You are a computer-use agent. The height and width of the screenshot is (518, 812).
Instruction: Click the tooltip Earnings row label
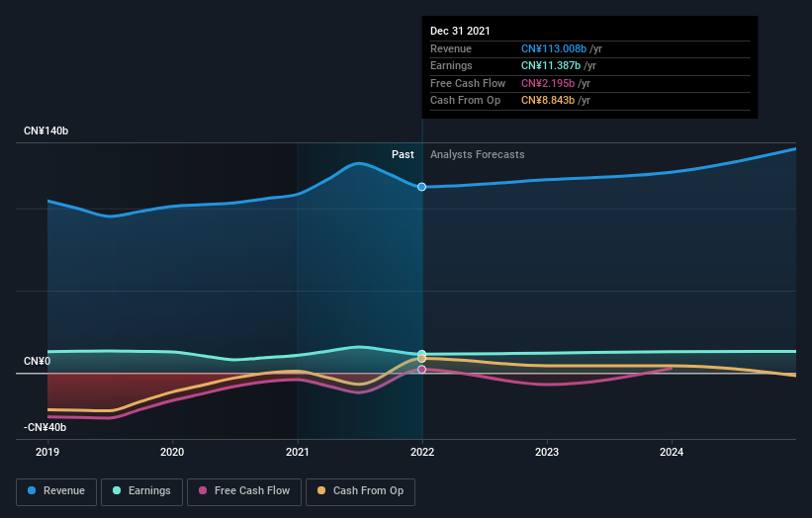pos(451,65)
